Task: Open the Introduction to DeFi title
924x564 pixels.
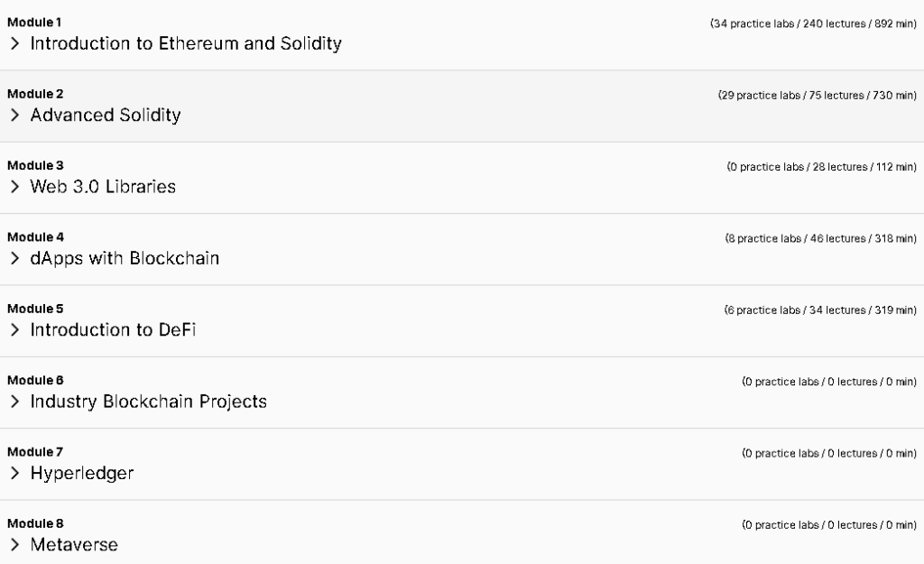Action: click(113, 330)
